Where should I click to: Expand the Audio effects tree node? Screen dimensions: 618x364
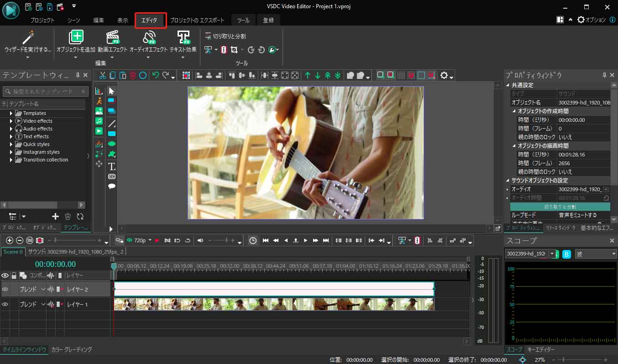(x=11, y=129)
